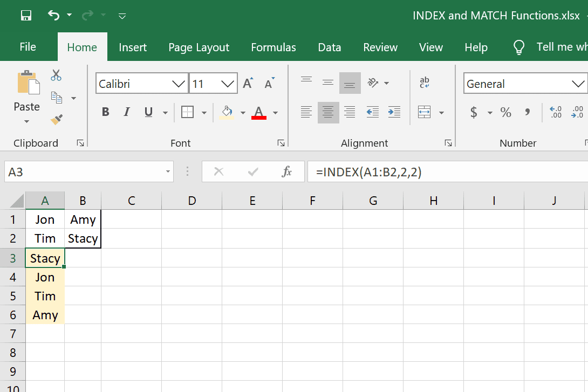Select cell A6 containing Amy
588x392 pixels.
pos(45,314)
